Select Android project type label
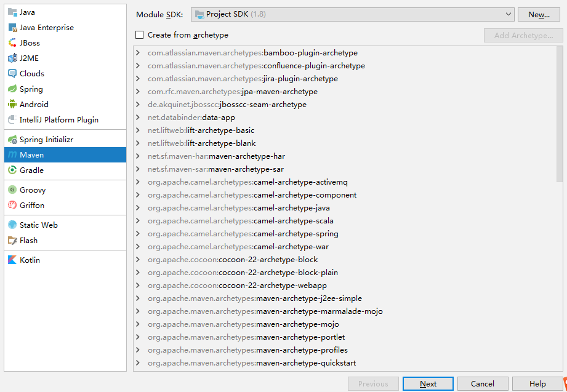 point(34,104)
